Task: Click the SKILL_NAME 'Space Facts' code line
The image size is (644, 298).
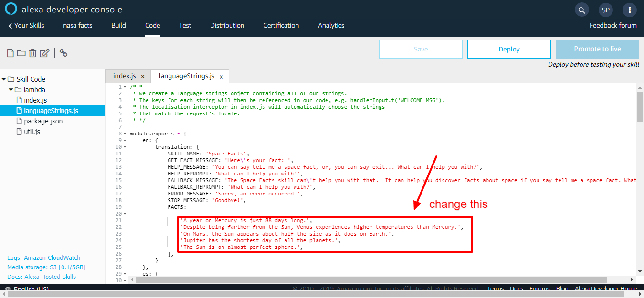Action: pos(209,154)
